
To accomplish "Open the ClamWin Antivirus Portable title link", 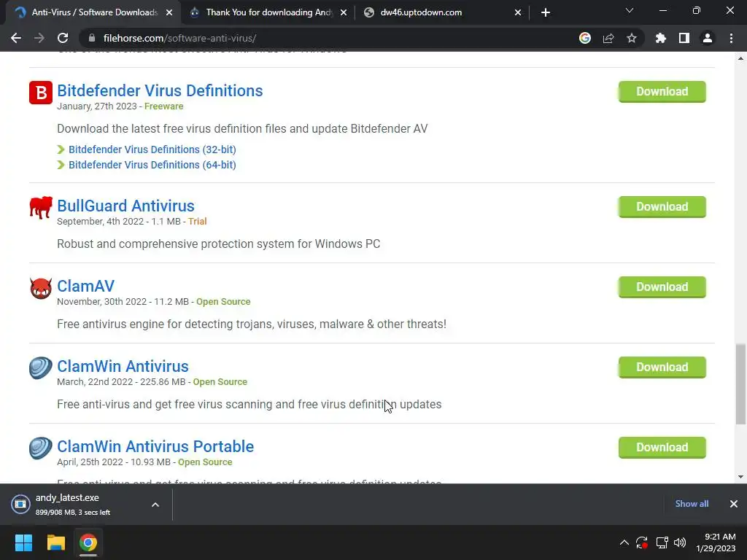I will (x=155, y=446).
